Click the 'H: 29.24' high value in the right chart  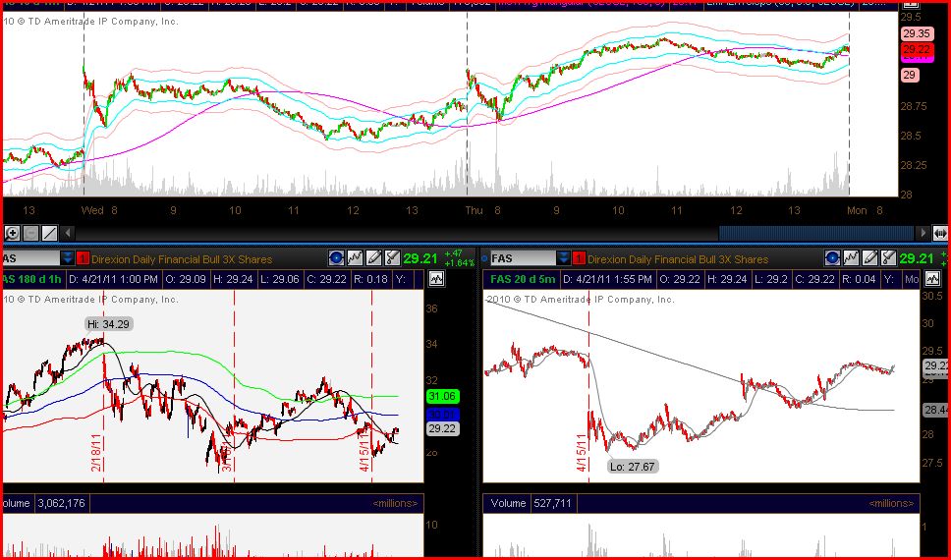pos(726,280)
